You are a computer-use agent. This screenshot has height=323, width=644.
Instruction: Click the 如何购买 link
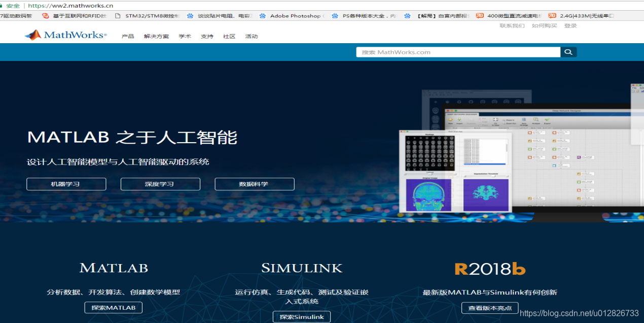544,25
